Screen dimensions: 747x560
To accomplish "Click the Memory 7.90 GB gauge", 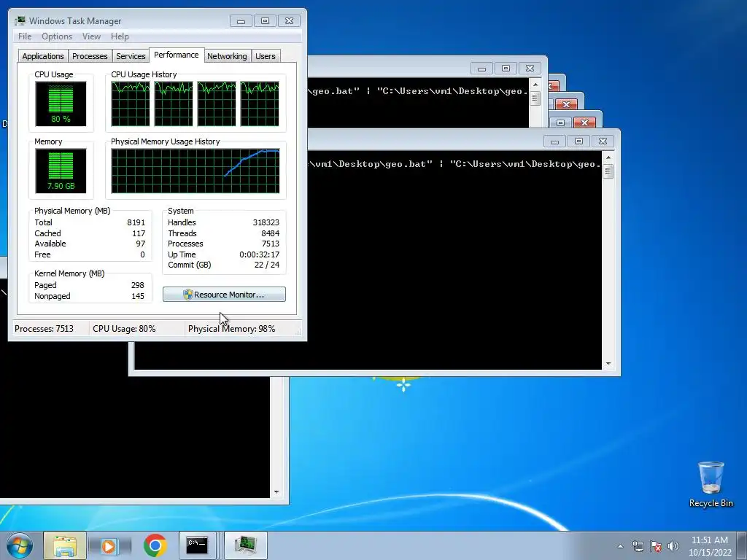I will (x=61, y=171).
